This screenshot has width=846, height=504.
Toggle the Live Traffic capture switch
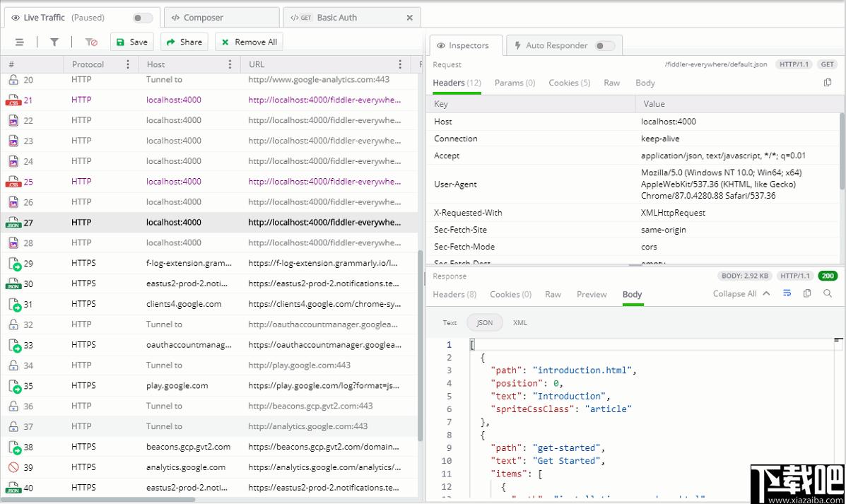click(x=143, y=18)
